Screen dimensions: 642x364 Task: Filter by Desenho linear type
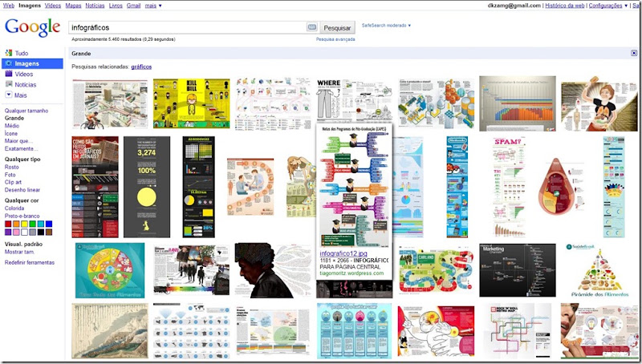click(22, 190)
